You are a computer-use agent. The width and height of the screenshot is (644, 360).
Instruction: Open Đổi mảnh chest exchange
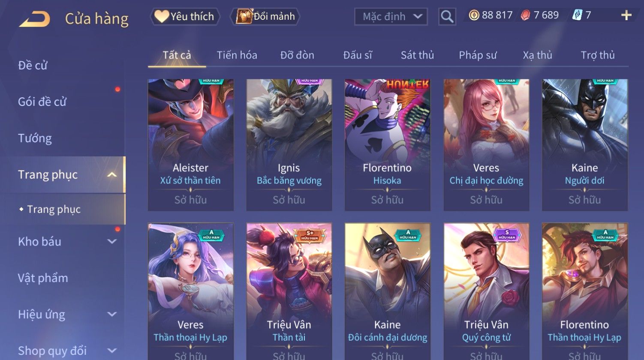[265, 17]
